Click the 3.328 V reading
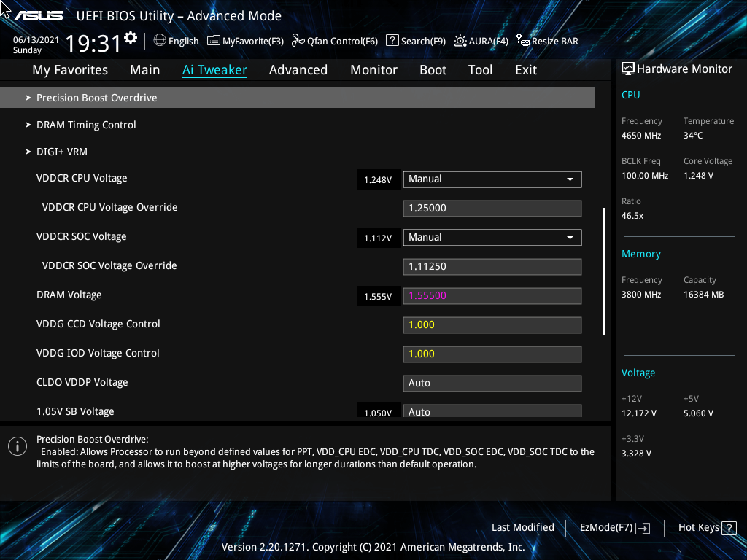This screenshot has width=747, height=560. click(x=636, y=454)
